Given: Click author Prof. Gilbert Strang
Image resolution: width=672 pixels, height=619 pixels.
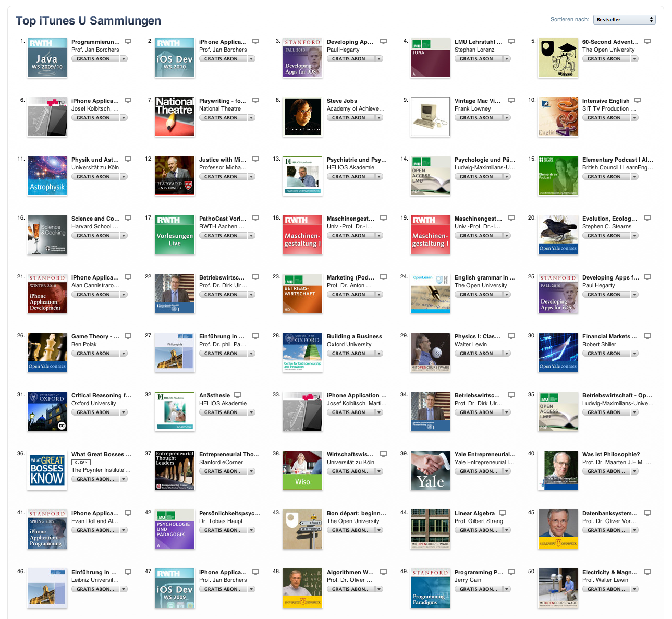Looking at the screenshot, I should (479, 521).
